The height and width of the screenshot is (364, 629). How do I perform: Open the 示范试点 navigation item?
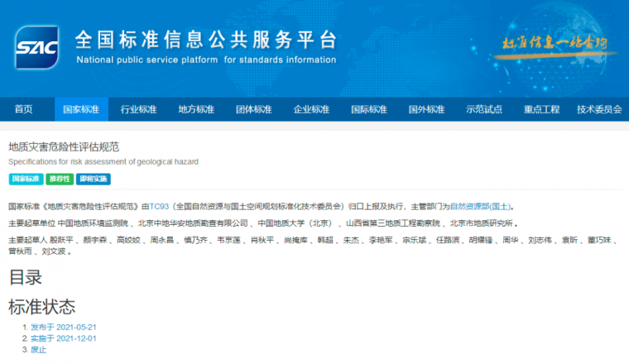click(483, 109)
